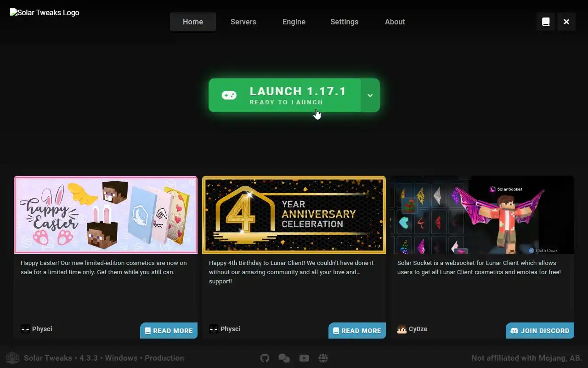
Task: Click the Solar Socket websocket description text
Action: 479,268
